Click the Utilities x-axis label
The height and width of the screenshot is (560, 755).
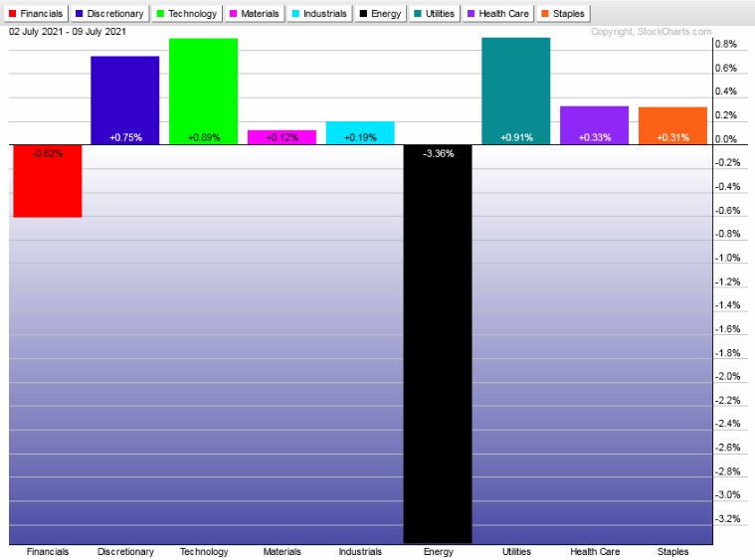coord(516,552)
